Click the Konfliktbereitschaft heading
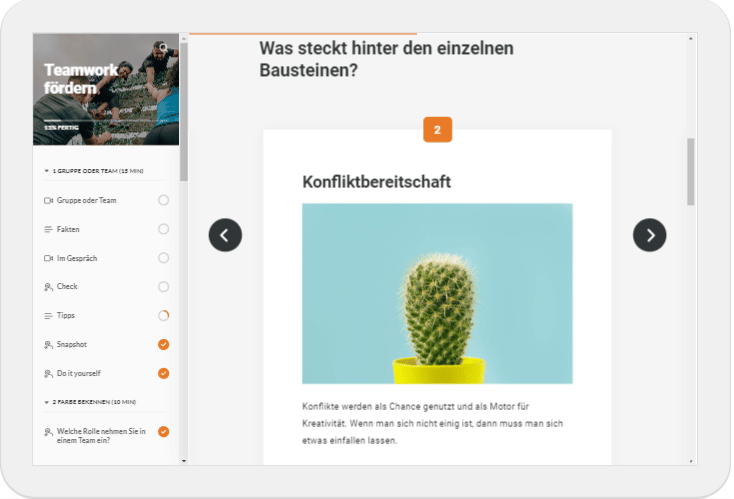 pos(376,182)
